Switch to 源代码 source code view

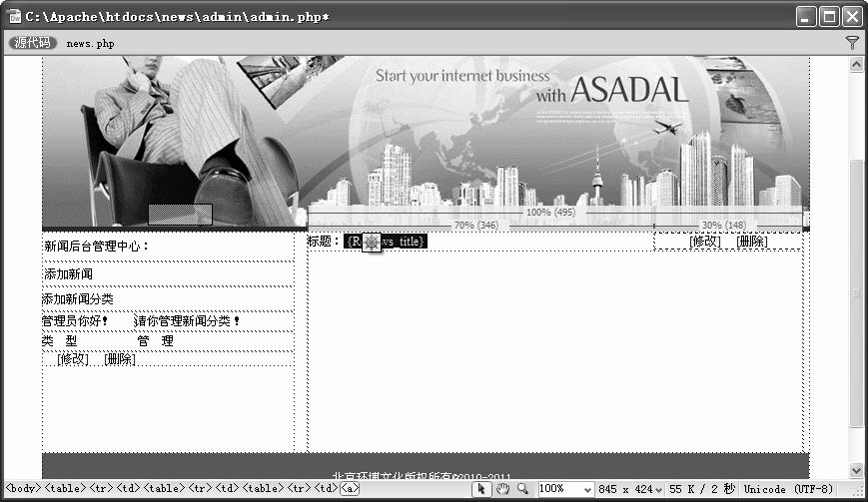tap(33, 43)
